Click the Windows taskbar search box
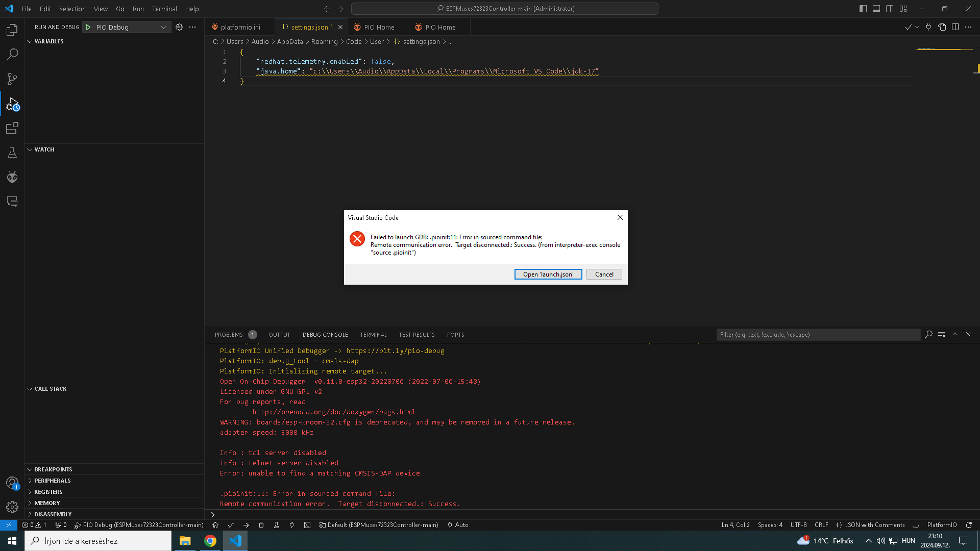 coord(98,541)
